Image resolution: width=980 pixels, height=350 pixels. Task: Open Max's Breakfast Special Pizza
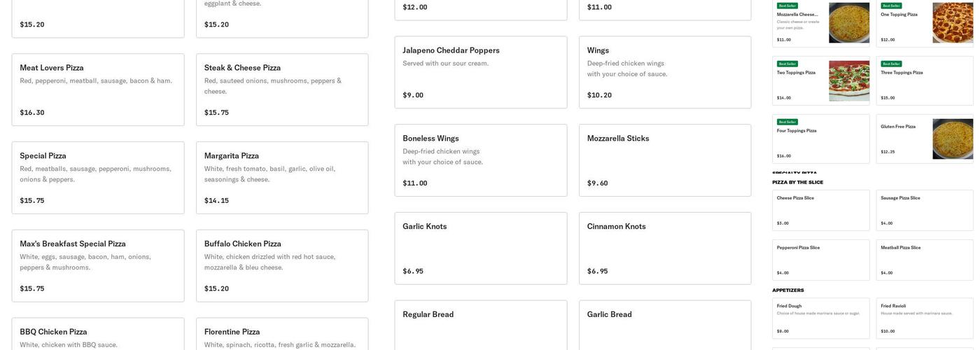(98, 266)
